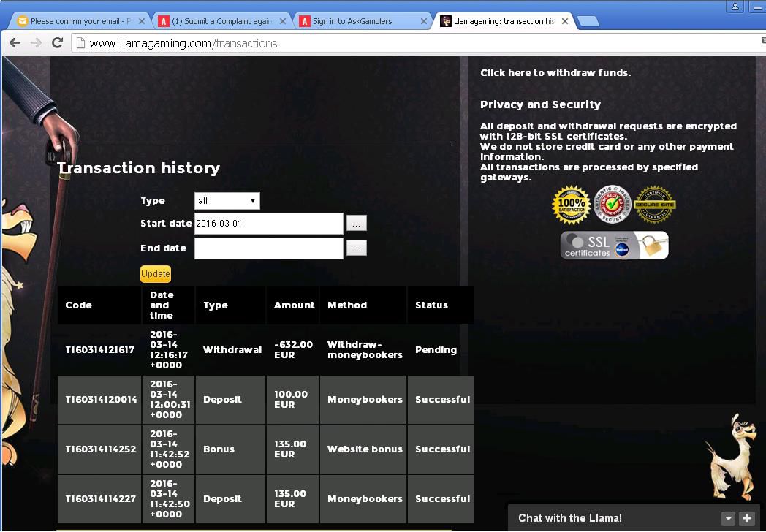The height and width of the screenshot is (532, 766).
Task: Select transaction code T160314114227
Action: pyautogui.click(x=101, y=499)
